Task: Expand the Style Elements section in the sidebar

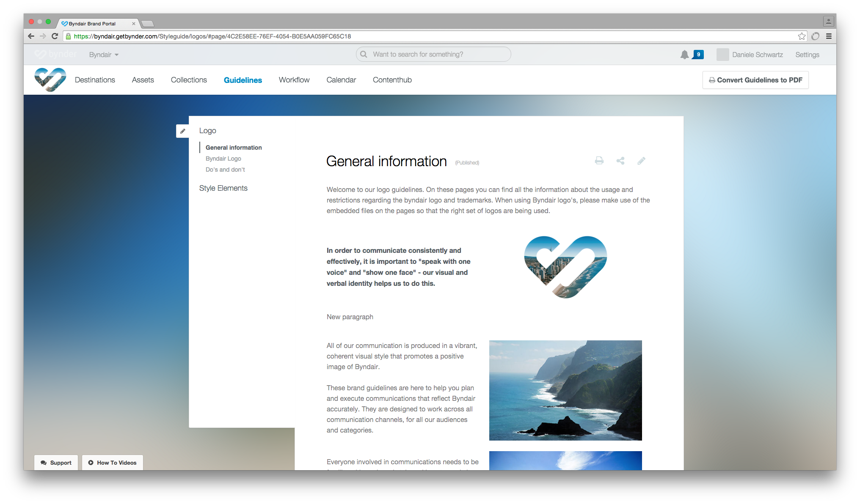Action: [223, 188]
